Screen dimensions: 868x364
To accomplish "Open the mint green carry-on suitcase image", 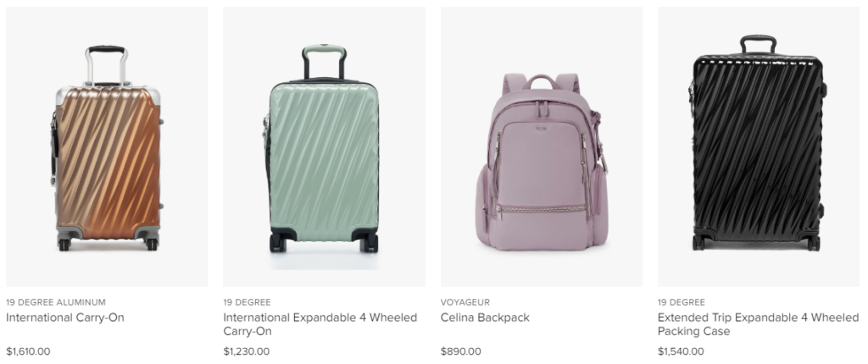I will click(325, 146).
